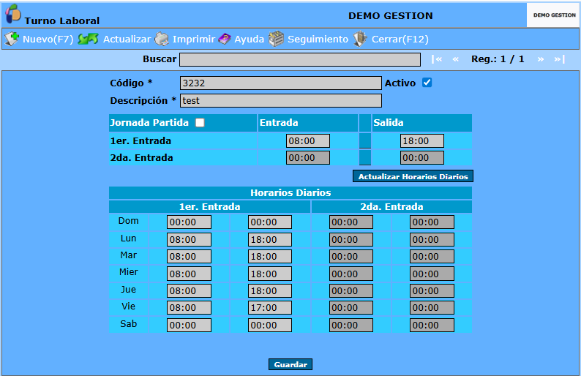The image size is (581, 376).
Task: Click Sab first entry start time field
Action: 189,325
